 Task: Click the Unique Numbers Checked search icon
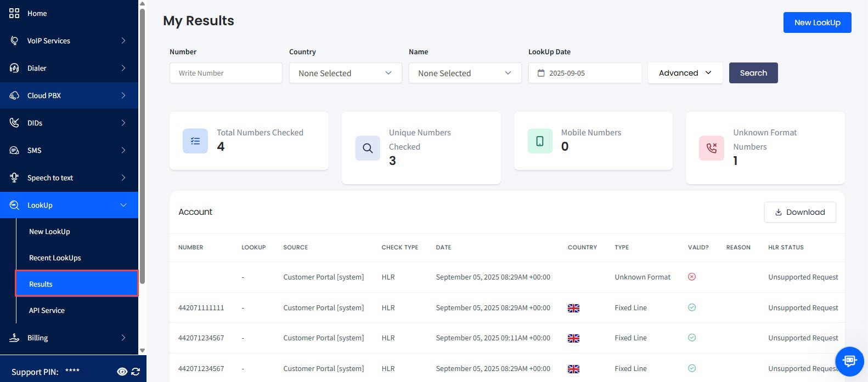[368, 148]
